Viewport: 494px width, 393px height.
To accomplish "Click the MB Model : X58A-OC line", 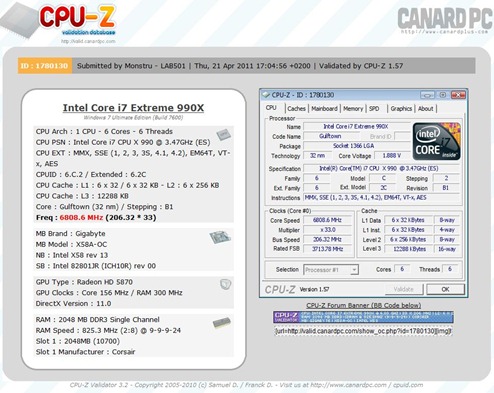I will point(71,244).
